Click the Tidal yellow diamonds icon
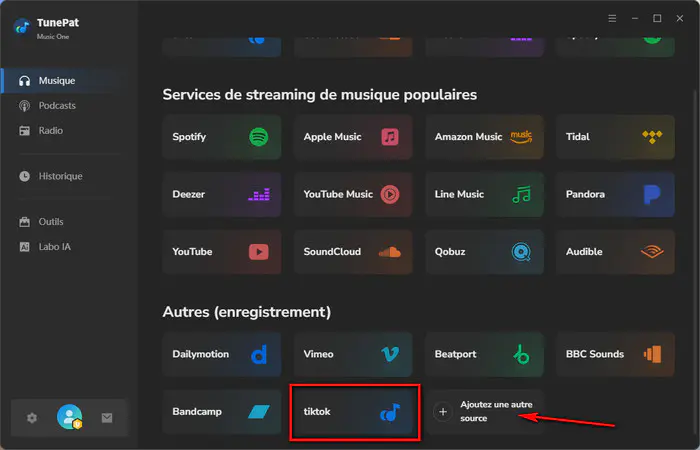The height and width of the screenshot is (450, 700). [x=652, y=137]
